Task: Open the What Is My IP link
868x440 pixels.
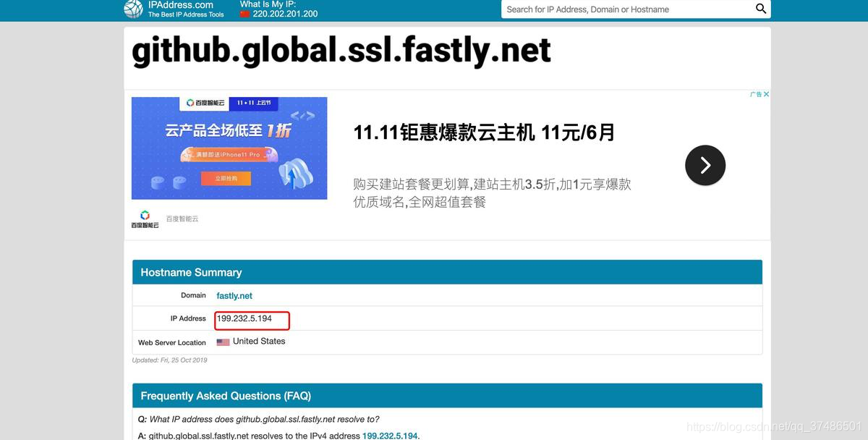Action: pyautogui.click(x=268, y=4)
